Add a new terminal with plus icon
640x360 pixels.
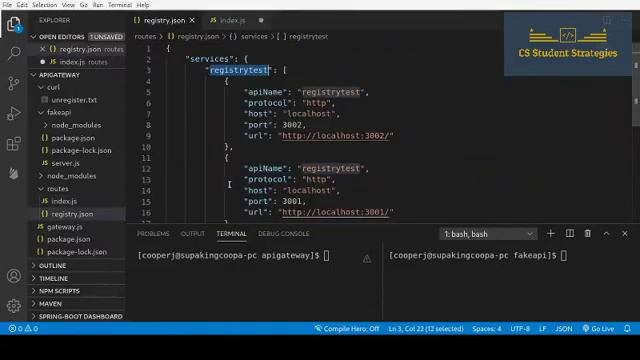tap(551, 233)
